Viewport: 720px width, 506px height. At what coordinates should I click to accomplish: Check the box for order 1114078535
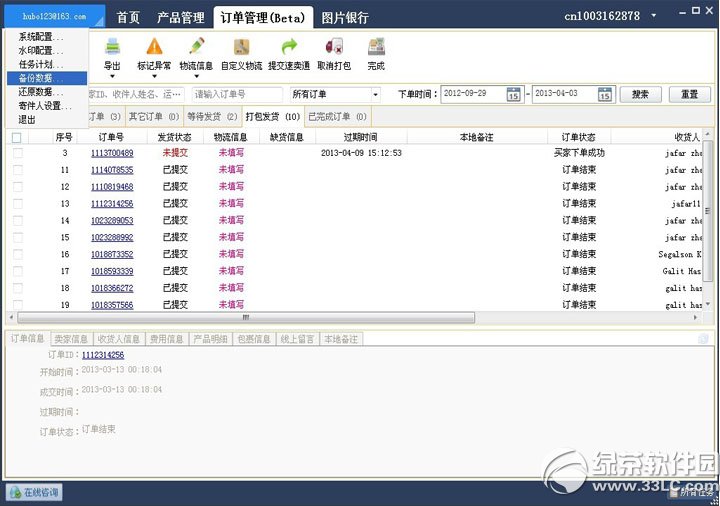17,170
